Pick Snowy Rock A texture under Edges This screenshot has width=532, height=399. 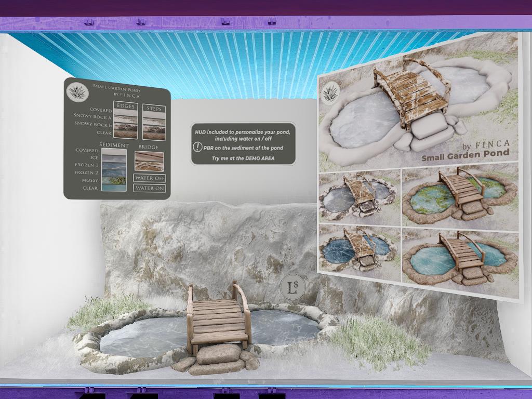coord(126,118)
